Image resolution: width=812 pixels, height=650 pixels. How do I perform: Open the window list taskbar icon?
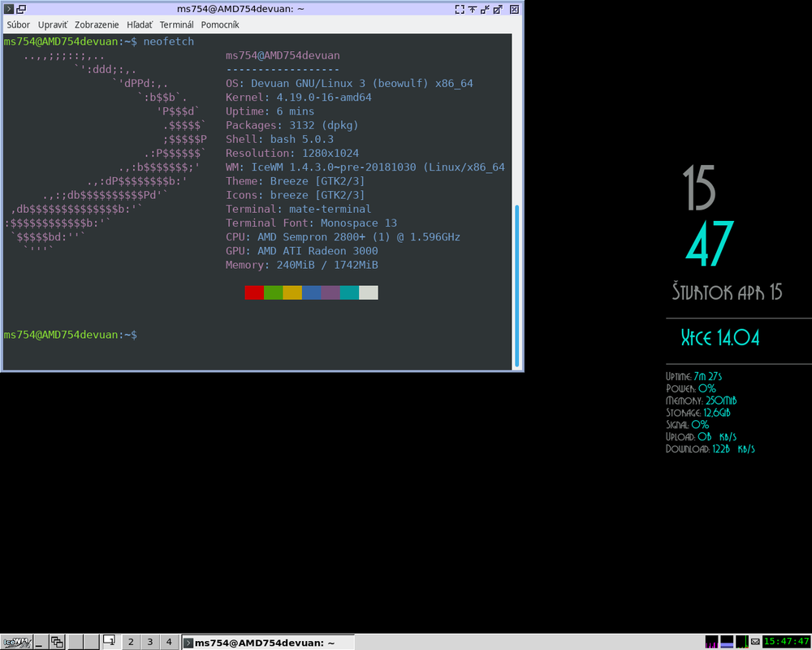pos(57,642)
